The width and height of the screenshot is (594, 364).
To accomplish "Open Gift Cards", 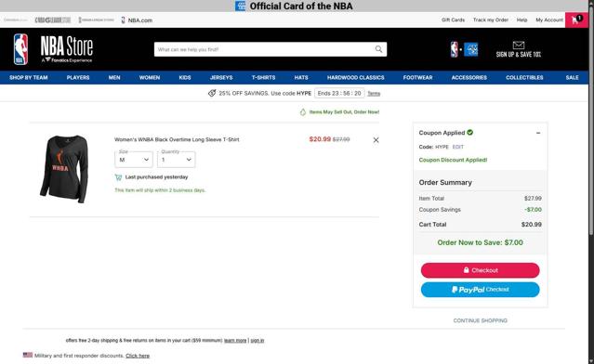I will pyautogui.click(x=453, y=20).
